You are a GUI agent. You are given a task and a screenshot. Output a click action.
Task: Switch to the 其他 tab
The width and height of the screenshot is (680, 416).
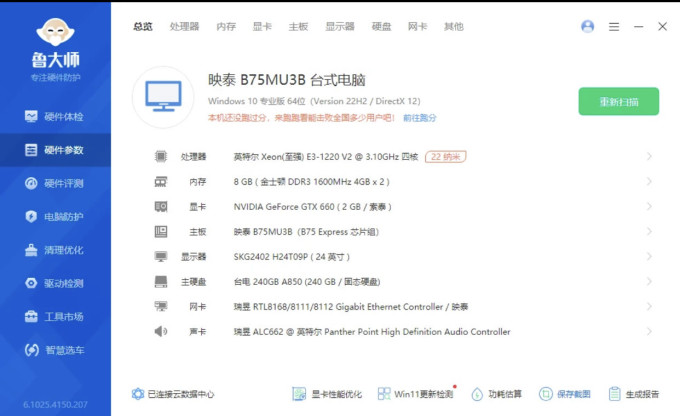coord(454,27)
